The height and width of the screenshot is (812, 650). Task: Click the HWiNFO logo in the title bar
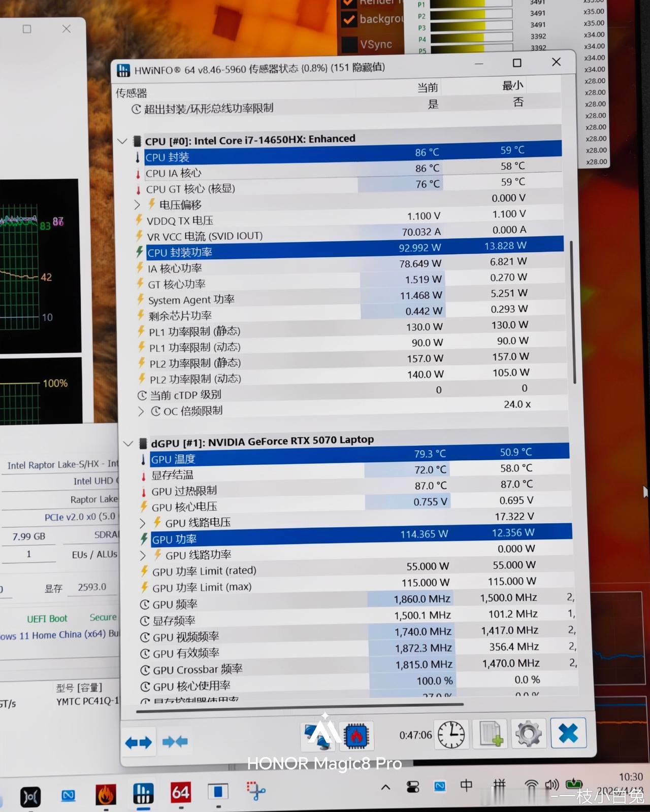[123, 70]
